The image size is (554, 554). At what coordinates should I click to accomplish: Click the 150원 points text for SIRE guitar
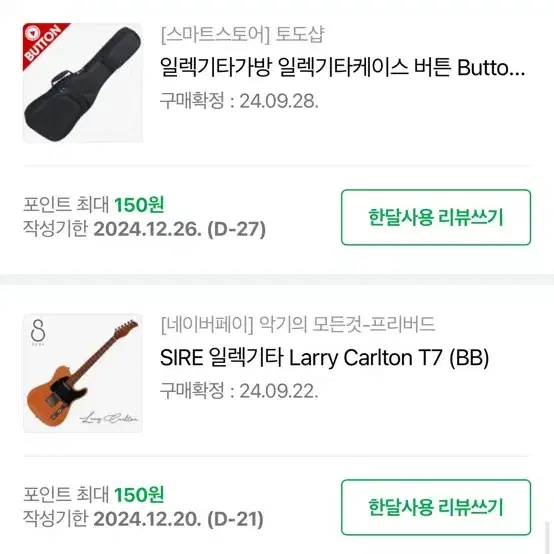click(139, 495)
